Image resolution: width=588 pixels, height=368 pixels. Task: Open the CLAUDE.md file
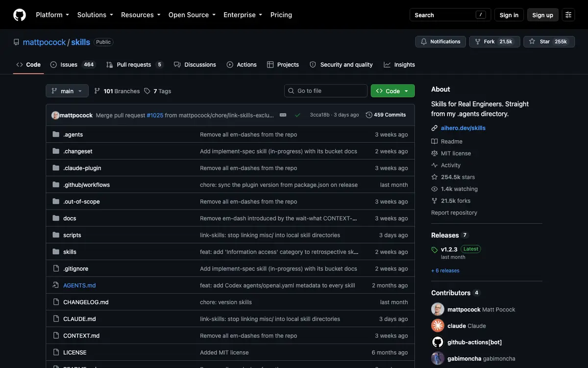79,319
